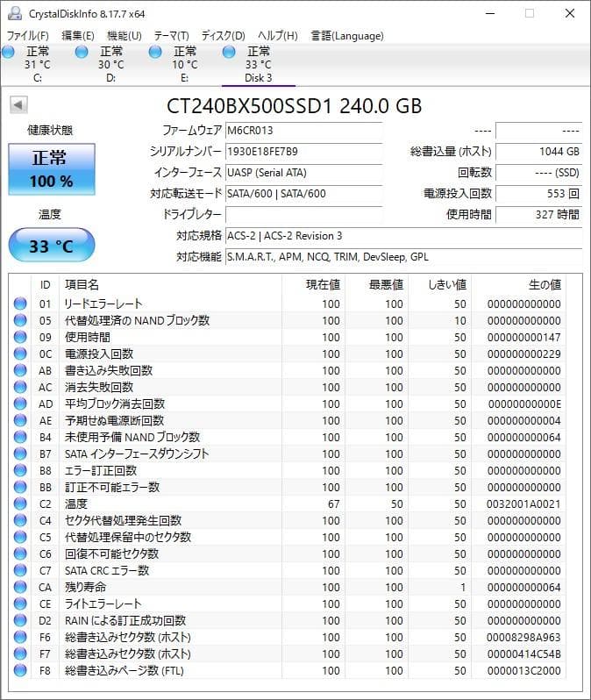Select drive C: tab at 31 °C
The height and width of the screenshot is (700, 591).
tap(38, 64)
